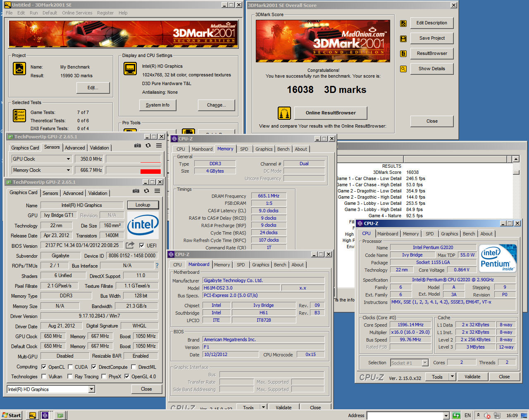Toggle the Vulkan checkbox
Screen dimensions: 529x420
[x=44, y=376]
